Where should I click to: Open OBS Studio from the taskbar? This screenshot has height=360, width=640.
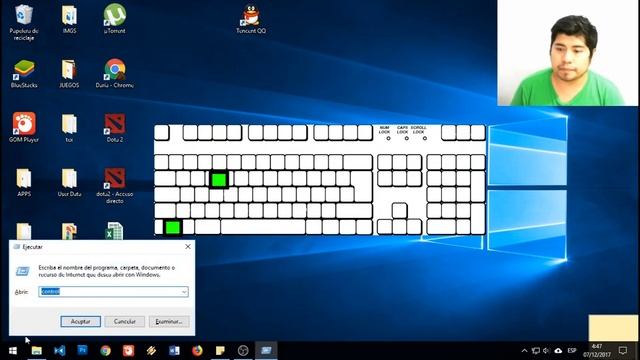pyautogui.click(x=243, y=351)
